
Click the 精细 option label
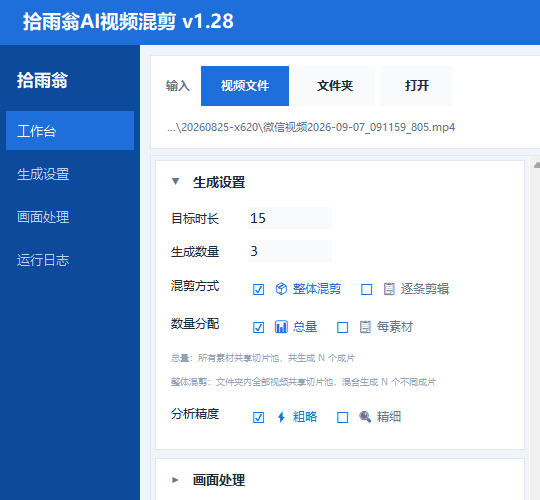pos(389,417)
